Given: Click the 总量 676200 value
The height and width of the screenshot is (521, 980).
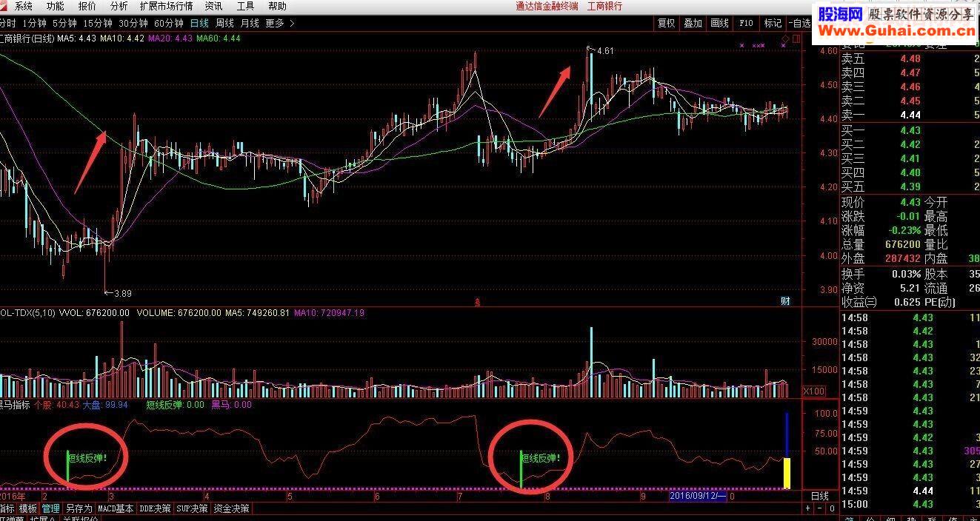Looking at the screenshot, I should point(901,244).
